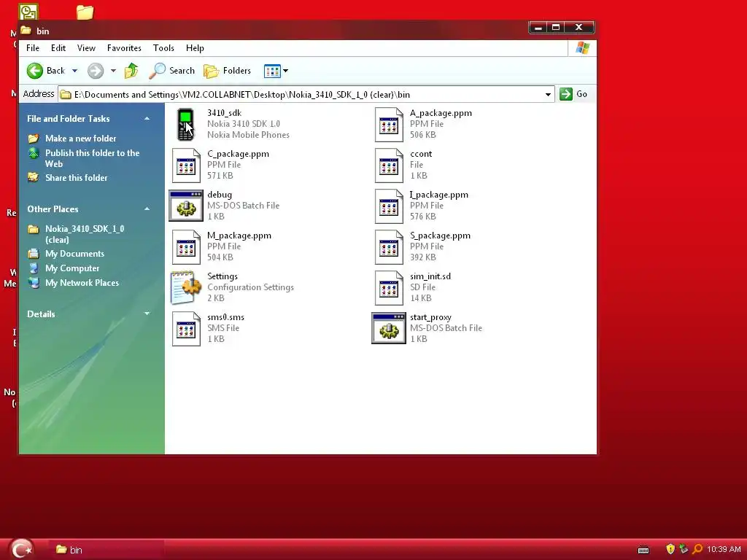Click the magnifier tray icon
This screenshot has width=747, height=560.
click(x=697, y=549)
